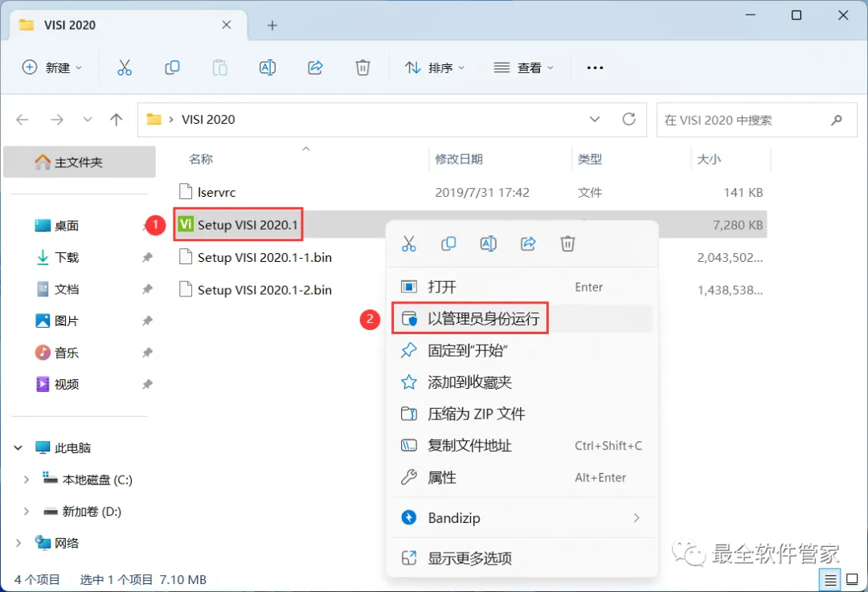Expand the address bar history dropdown

pos(595,120)
